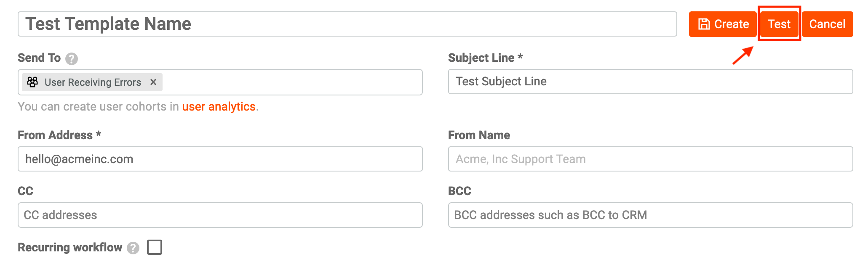Click into the BCC addresses field
868x264 pixels.
click(x=650, y=215)
